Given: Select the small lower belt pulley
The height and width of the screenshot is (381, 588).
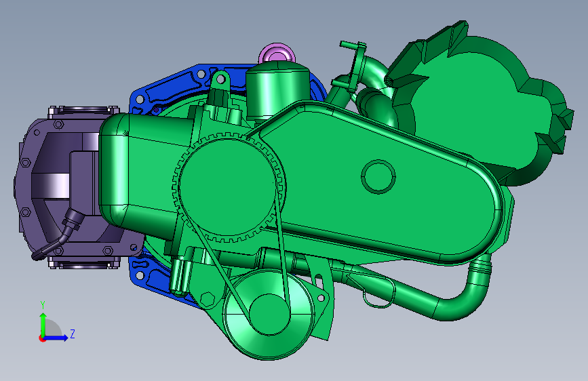Looking at the screenshot, I should pos(268,315).
